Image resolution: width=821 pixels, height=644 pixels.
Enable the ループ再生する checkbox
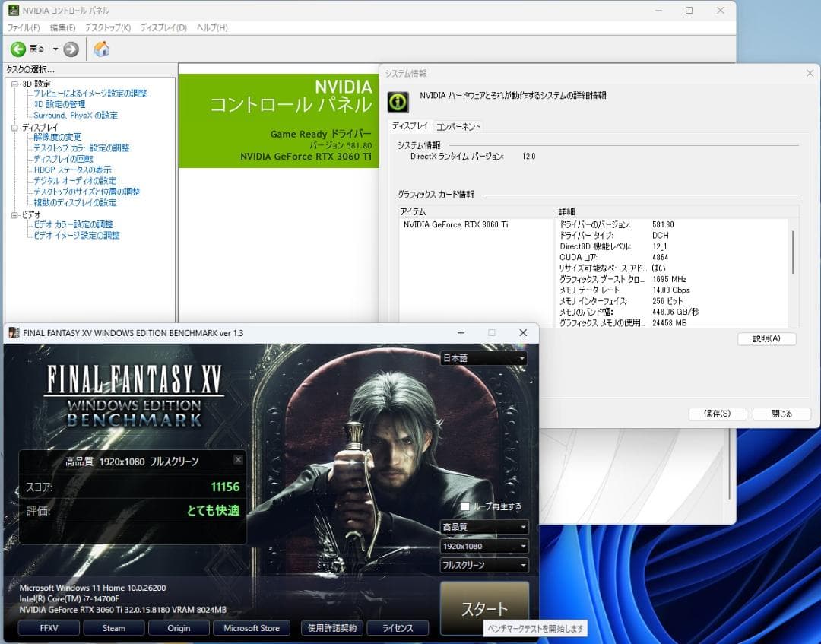tap(464, 506)
